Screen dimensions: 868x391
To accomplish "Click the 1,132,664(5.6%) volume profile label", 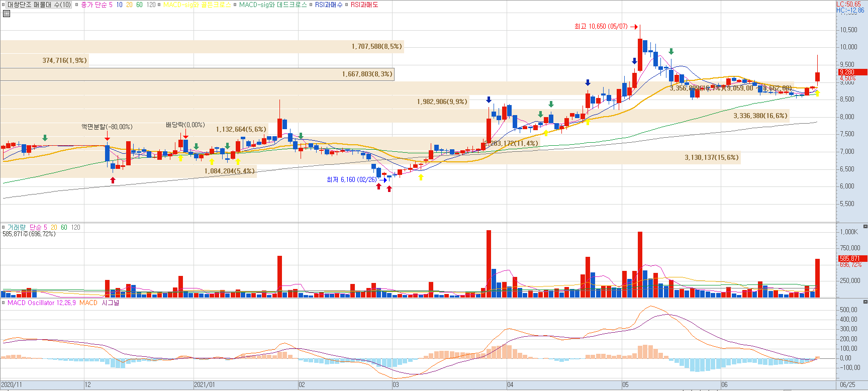I will pyautogui.click(x=241, y=129).
